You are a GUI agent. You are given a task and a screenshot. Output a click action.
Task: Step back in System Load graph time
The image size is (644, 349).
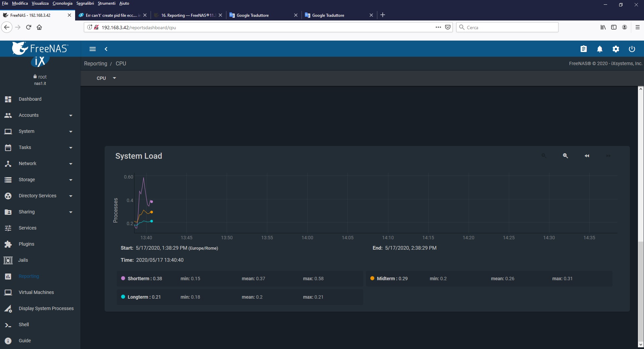587,156
